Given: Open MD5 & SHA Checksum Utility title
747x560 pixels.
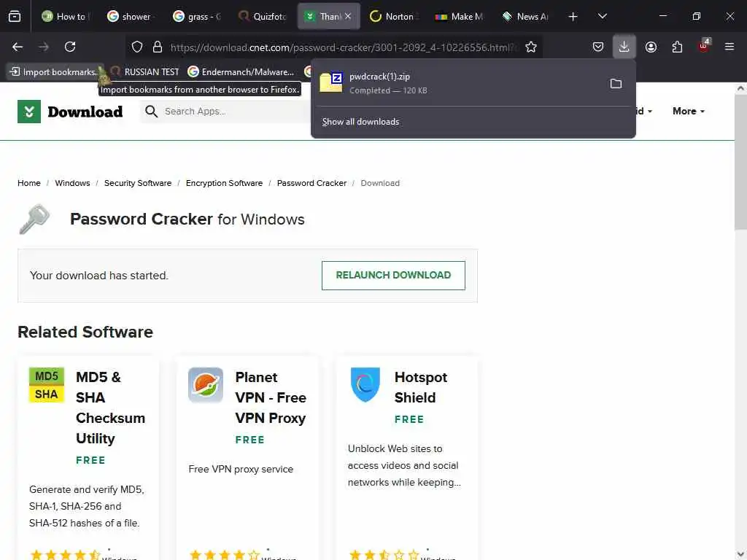Looking at the screenshot, I should pos(111,408).
